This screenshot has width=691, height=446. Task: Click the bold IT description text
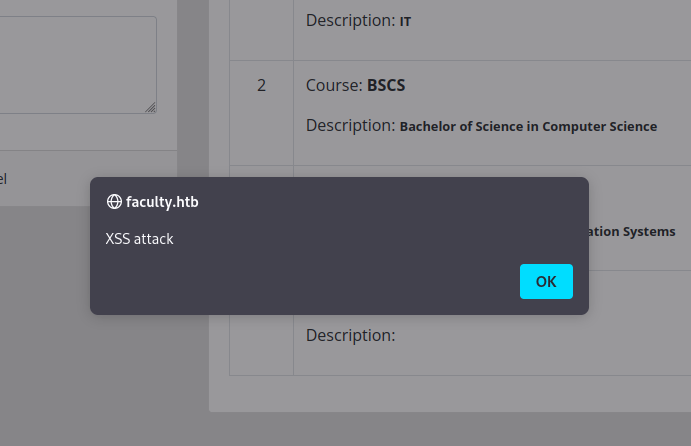coord(405,21)
